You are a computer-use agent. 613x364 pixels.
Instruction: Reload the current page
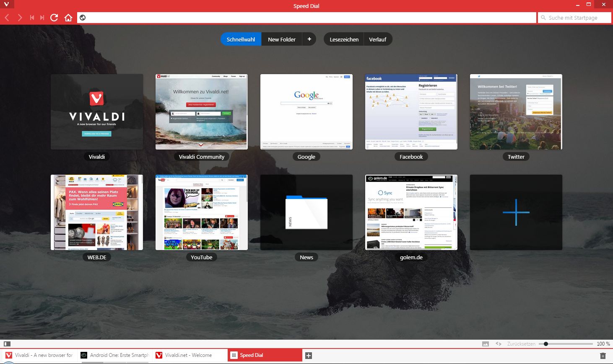tap(54, 18)
